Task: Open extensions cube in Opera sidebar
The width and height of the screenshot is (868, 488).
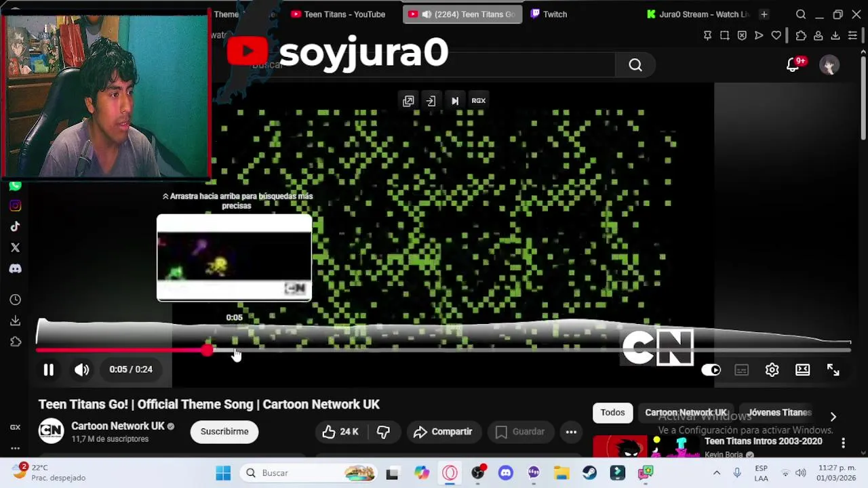Action: tap(15, 342)
